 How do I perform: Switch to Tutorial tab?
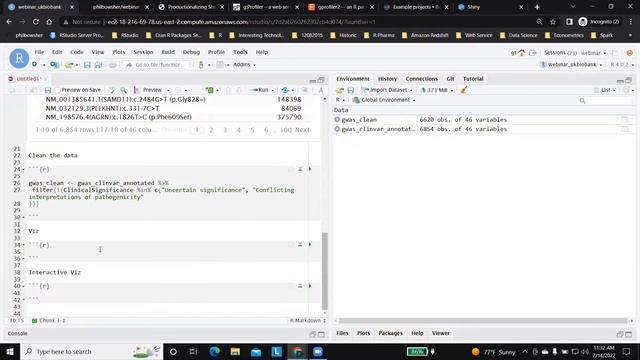(x=473, y=79)
